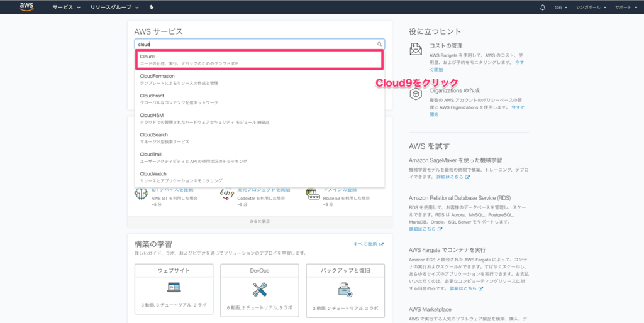Open the DevOps learning card
The height and width of the screenshot is (323, 644).
tap(260, 291)
